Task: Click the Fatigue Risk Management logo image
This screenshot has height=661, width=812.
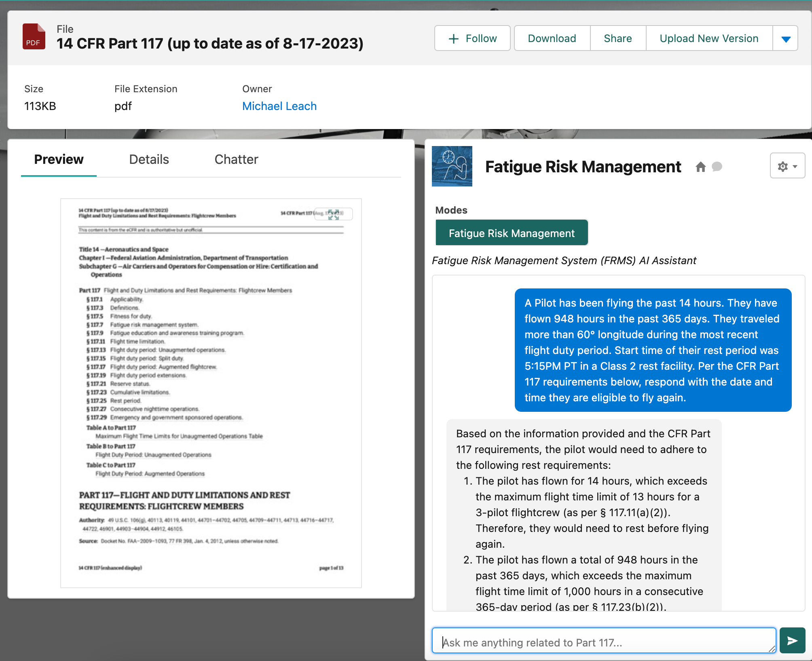Action: [x=452, y=166]
